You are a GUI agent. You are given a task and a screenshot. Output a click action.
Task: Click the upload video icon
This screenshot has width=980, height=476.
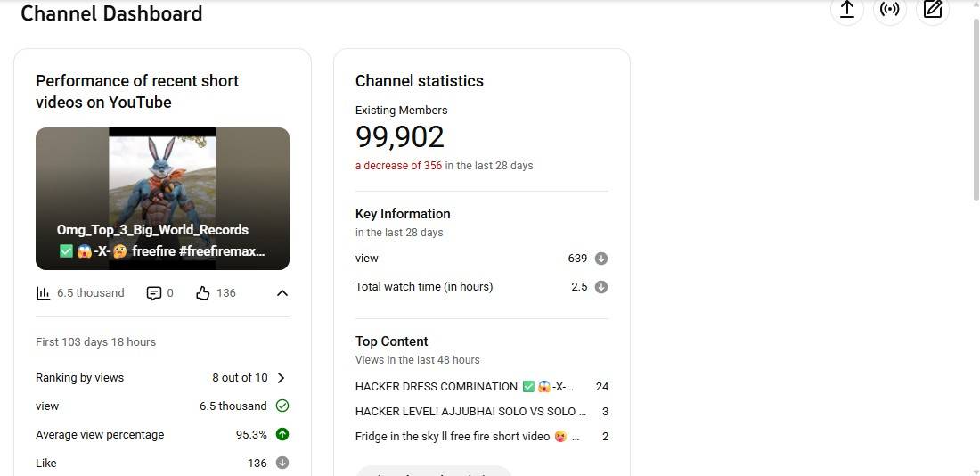(847, 10)
